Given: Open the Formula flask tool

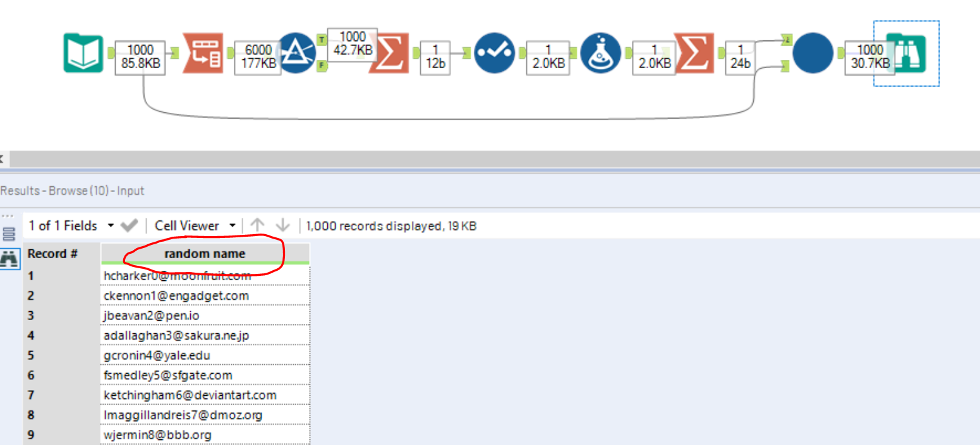Looking at the screenshot, I should (600, 54).
